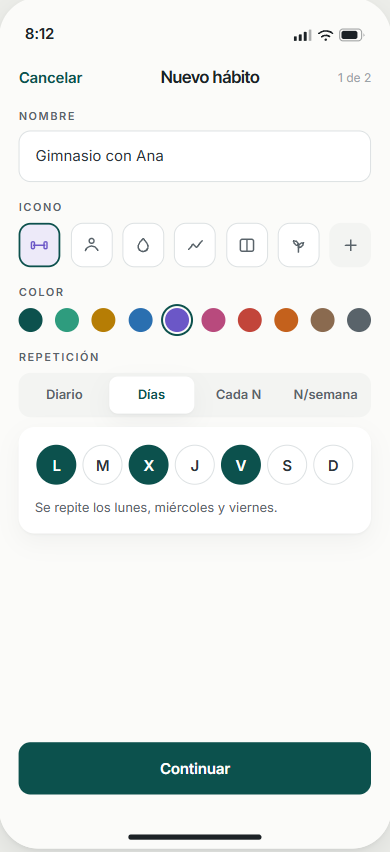
Task: Switch repetition to N/semana
Action: pyautogui.click(x=325, y=394)
